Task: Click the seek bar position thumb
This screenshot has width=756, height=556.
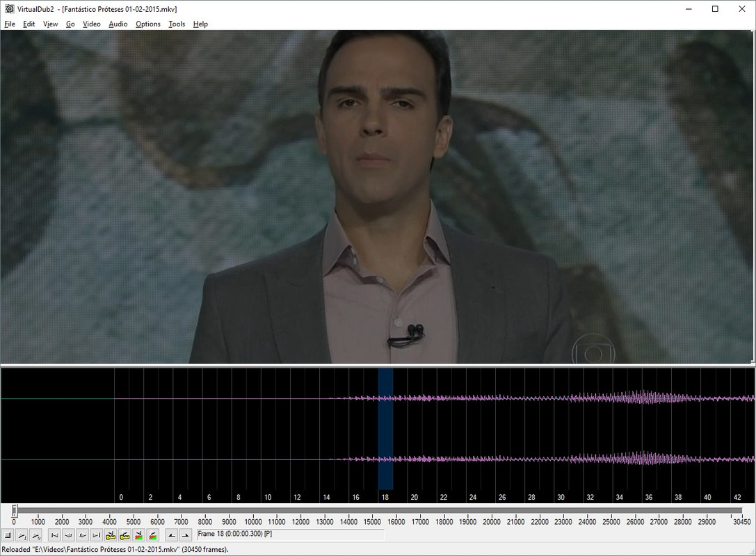Action: (x=15, y=510)
